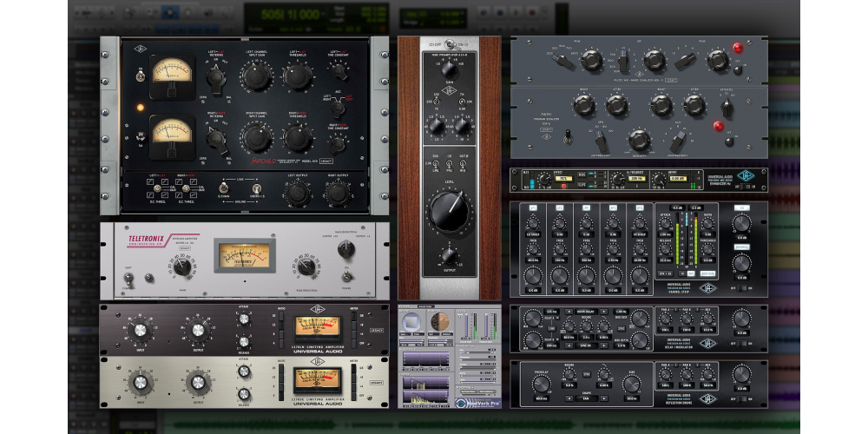Flip the LA-2A power toggle
Screen dimensions: 868x434
pyautogui.click(x=347, y=276)
